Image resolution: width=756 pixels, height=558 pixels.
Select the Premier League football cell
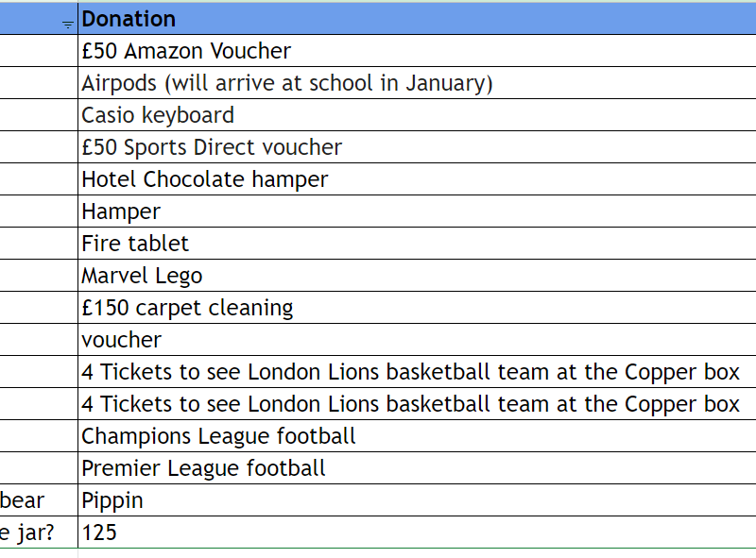point(416,468)
